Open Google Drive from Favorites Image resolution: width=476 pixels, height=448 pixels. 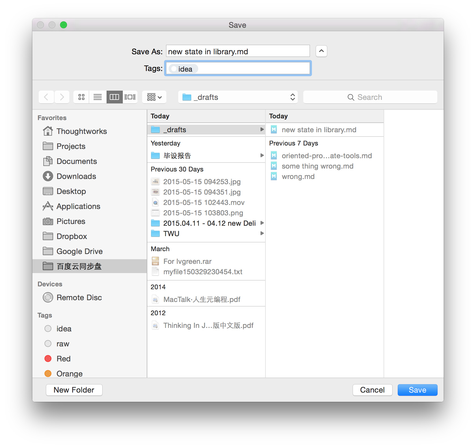tap(79, 251)
